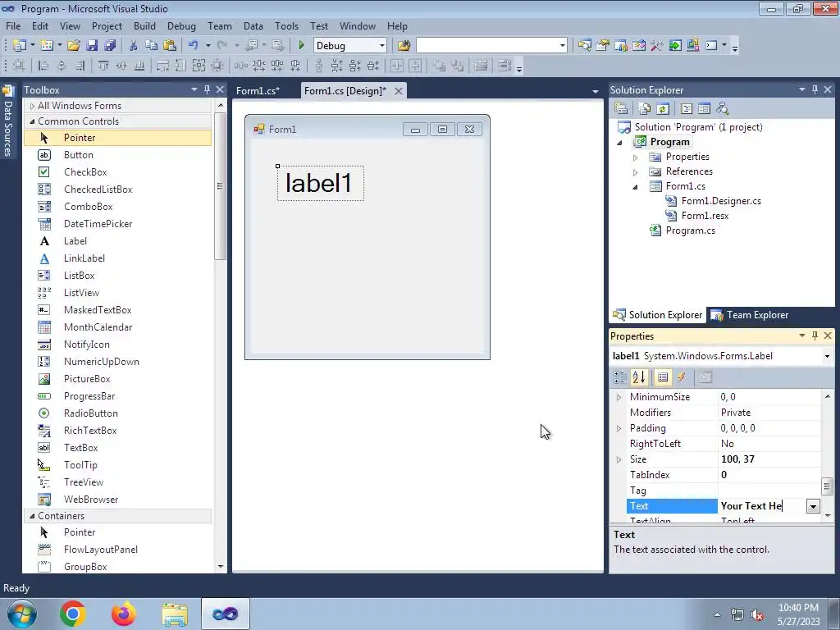The height and width of the screenshot is (630, 840).
Task: Open the solution configurations Debug dropdown
Action: coord(382,46)
